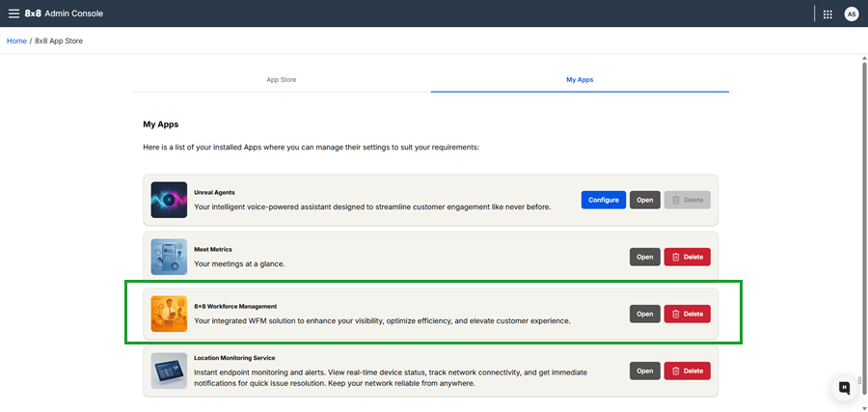Go to the Home breadcrumb link
The height and width of the screenshot is (412, 868).
click(16, 41)
